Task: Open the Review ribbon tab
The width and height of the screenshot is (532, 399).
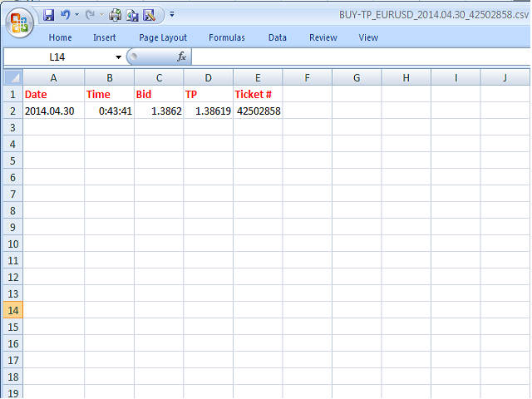Action: [323, 37]
